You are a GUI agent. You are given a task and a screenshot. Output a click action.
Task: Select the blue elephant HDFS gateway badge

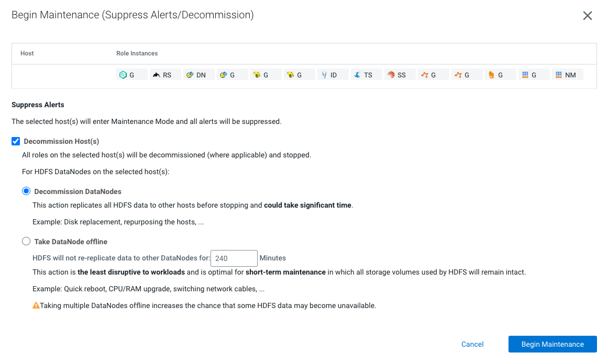(232, 74)
